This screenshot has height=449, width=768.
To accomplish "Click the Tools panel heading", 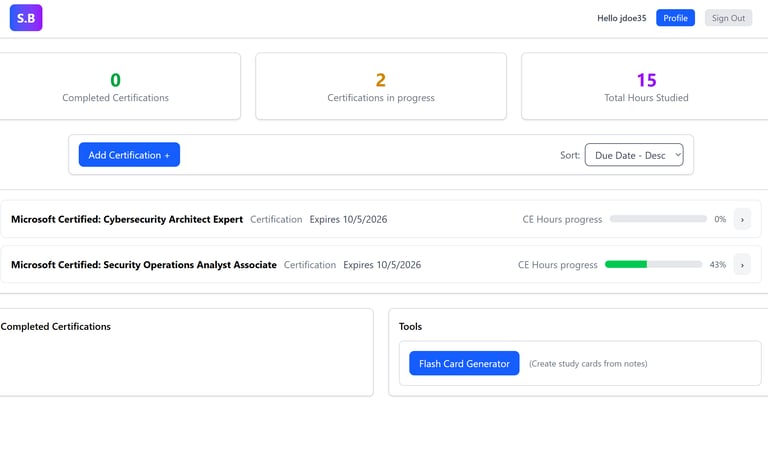I will 410,326.
